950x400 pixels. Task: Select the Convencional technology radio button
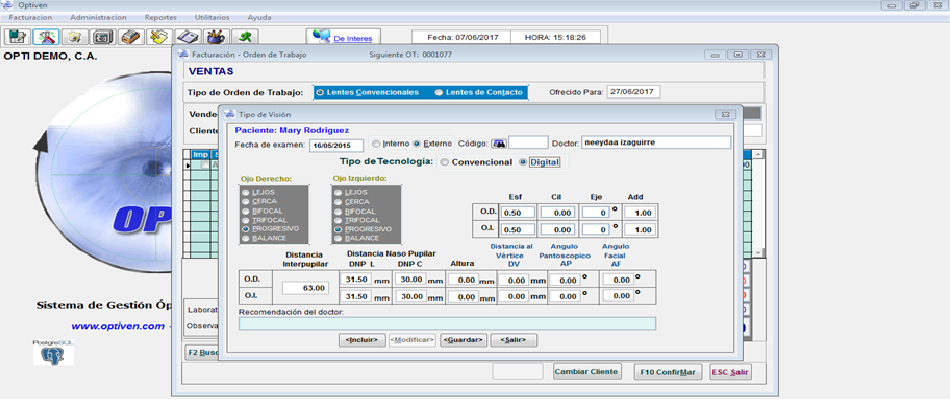[446, 162]
